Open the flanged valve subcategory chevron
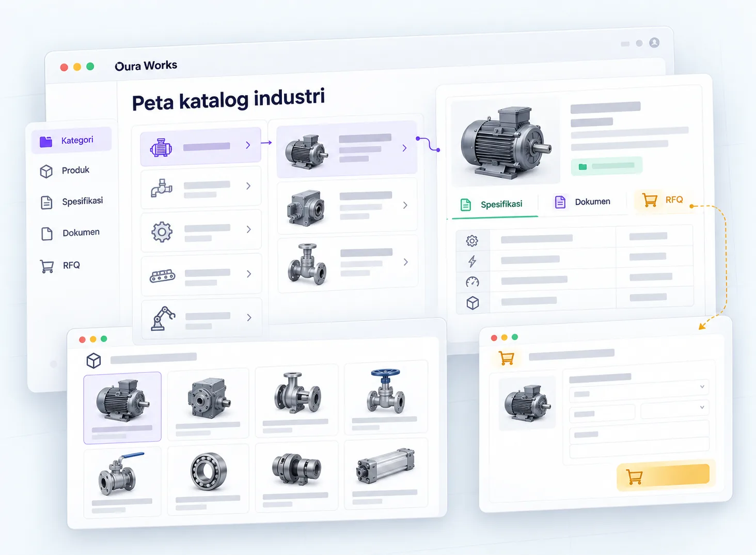Image resolution: width=756 pixels, height=555 pixels. pos(406,262)
